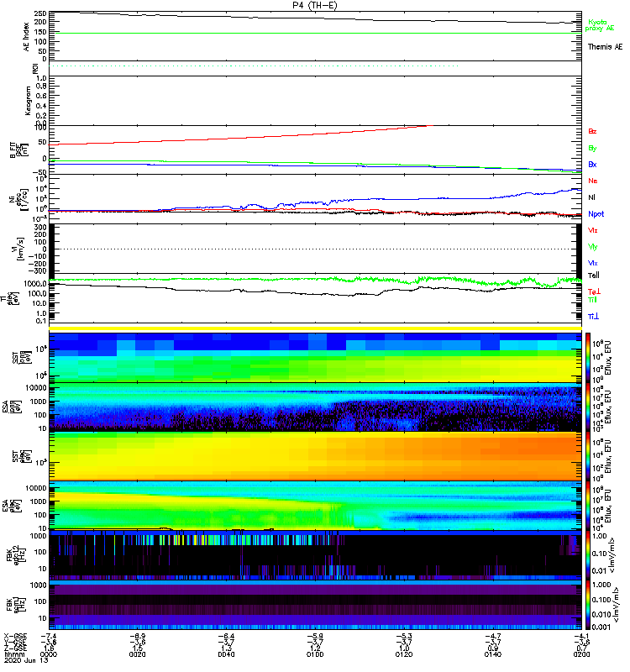Click the 0120 time tick label
Image resolution: width=630 pixels, height=672 pixels.
tap(404, 654)
